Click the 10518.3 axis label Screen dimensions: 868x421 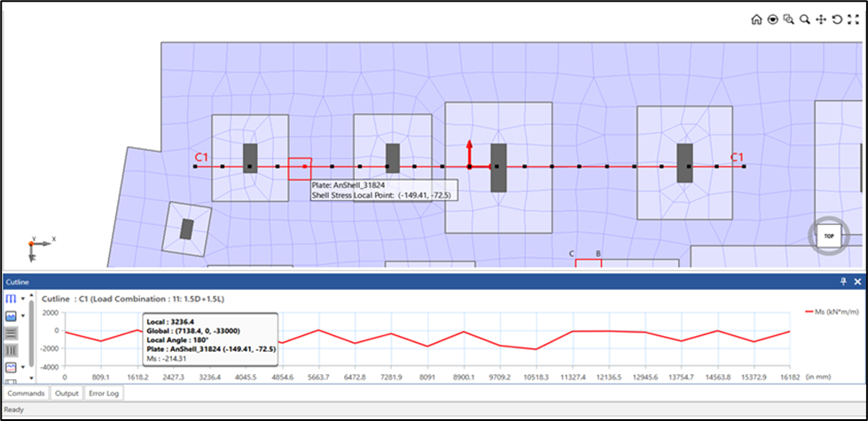536,377
